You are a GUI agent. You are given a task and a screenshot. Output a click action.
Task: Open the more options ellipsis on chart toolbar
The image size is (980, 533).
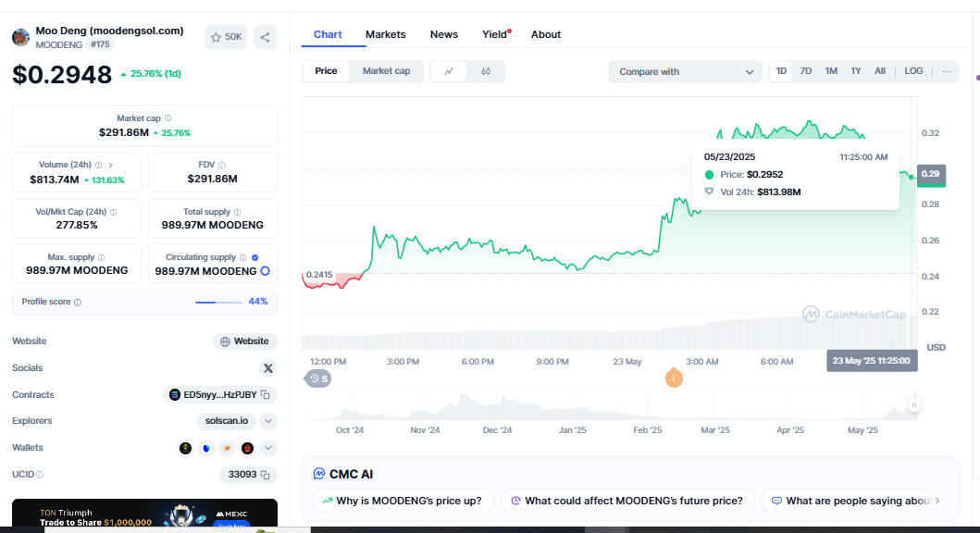coord(947,71)
